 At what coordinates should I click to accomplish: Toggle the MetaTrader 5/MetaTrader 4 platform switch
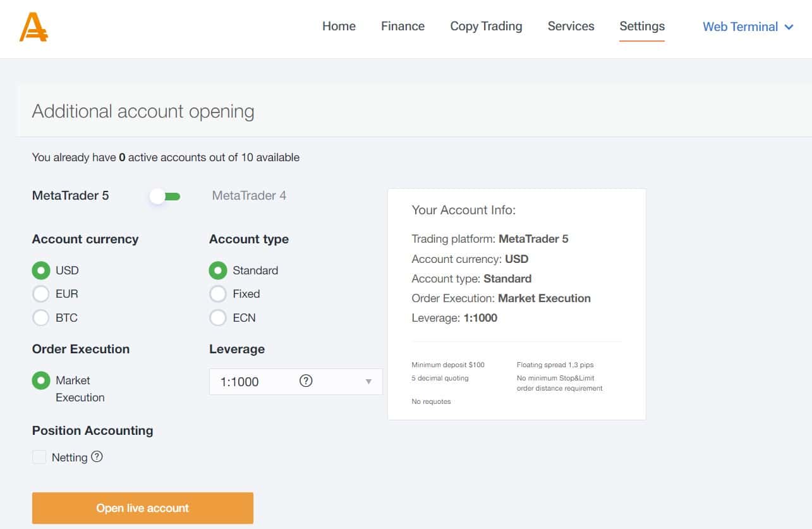[165, 196]
